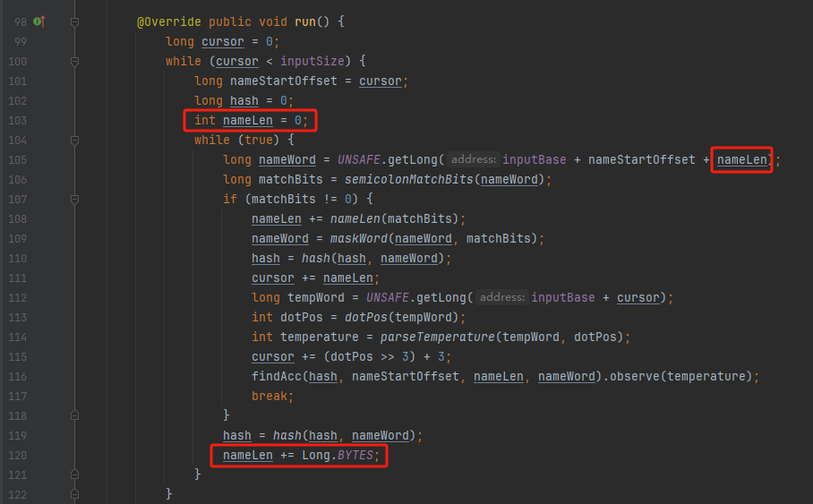Click the parseTemperature method call

click(437, 337)
